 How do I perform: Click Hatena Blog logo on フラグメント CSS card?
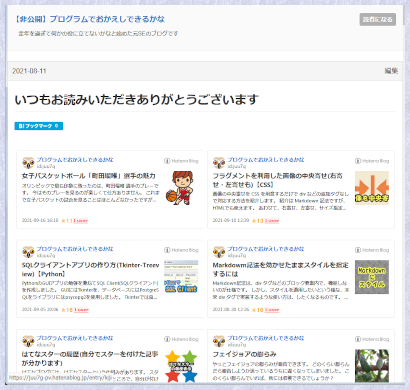click(x=372, y=161)
